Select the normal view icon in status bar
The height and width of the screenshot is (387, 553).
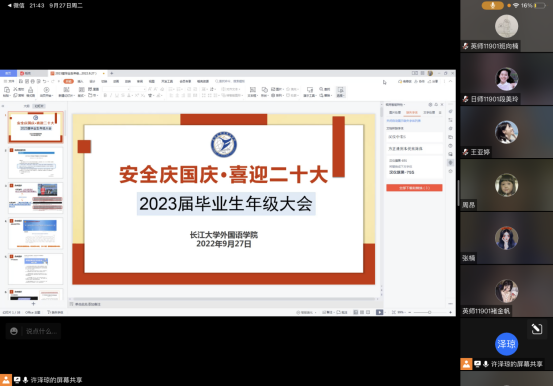(x=356, y=312)
